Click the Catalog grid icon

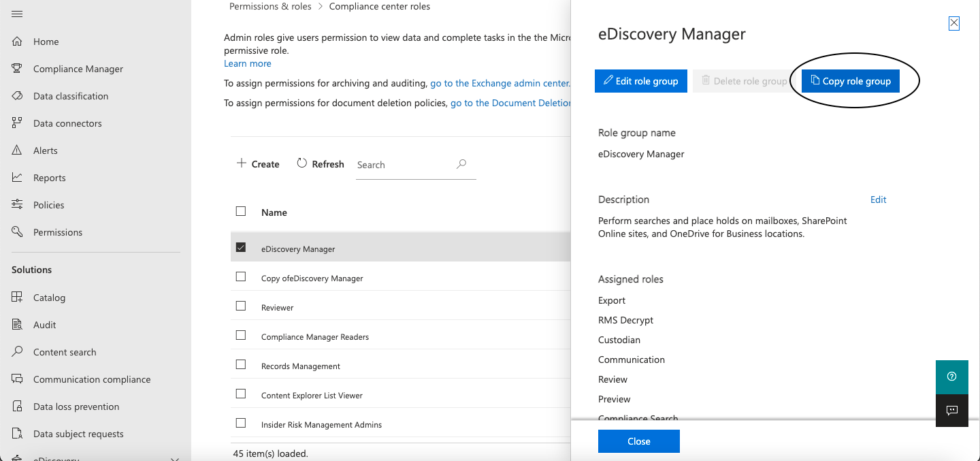pos(17,298)
